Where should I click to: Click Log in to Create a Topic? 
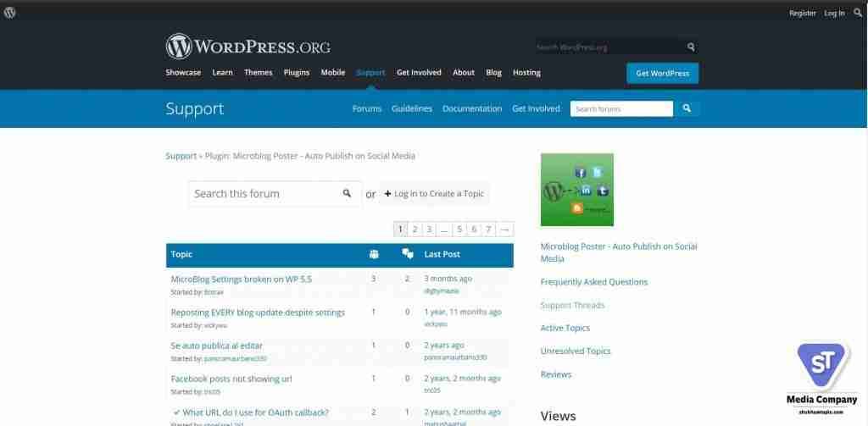pyautogui.click(x=434, y=194)
